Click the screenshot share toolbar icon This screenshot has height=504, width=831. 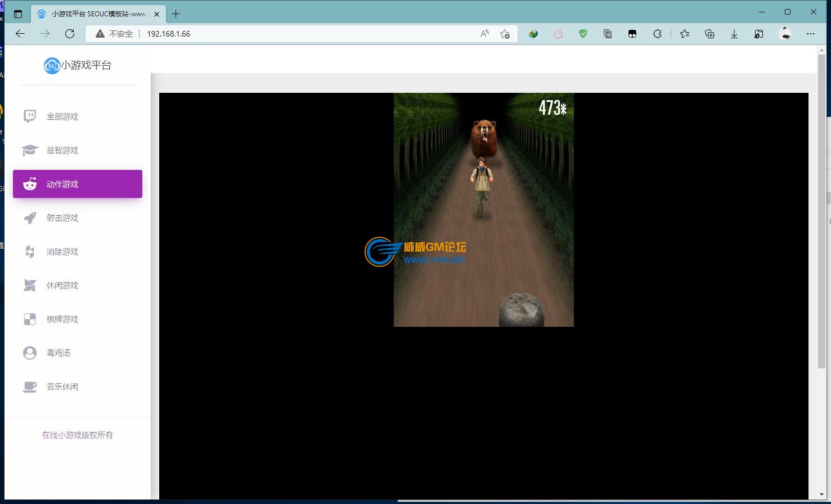point(759,34)
